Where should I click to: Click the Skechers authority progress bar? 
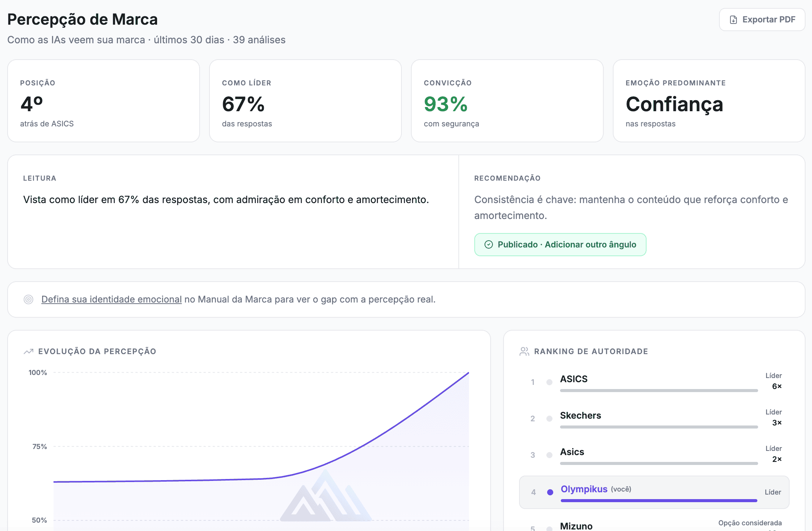coord(659,427)
